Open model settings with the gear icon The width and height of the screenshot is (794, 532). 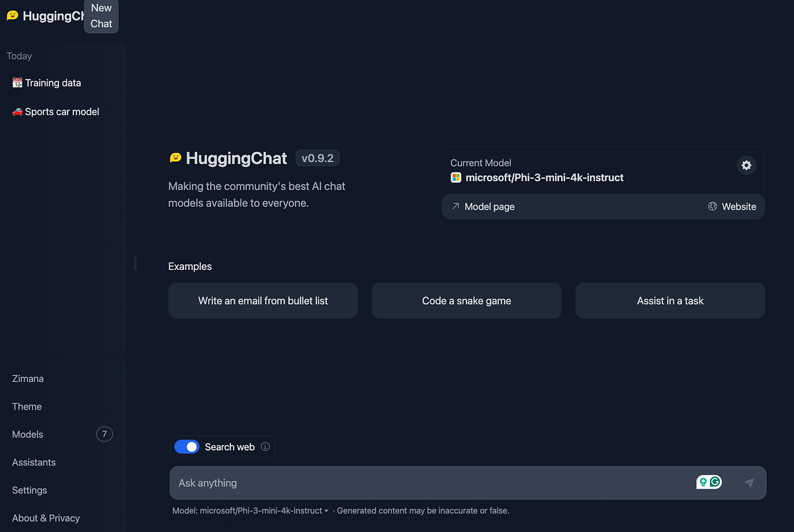coord(746,165)
